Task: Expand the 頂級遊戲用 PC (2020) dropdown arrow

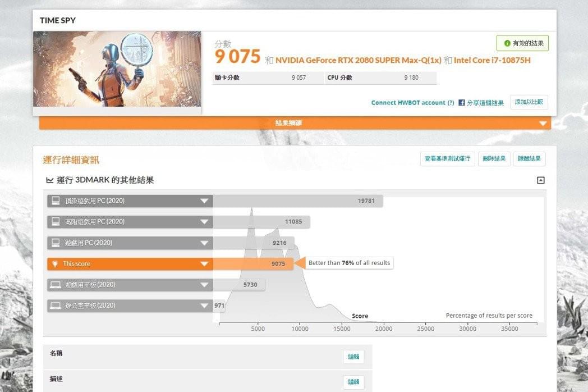Action: [x=204, y=201]
